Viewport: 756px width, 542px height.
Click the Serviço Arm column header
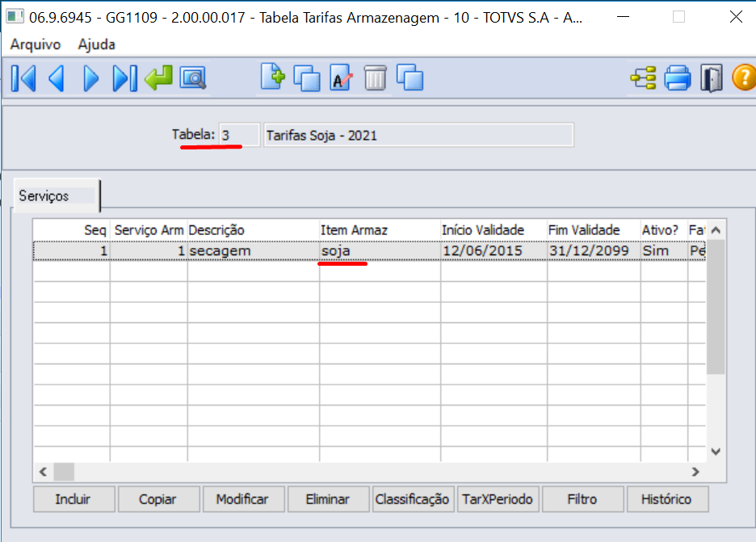click(149, 230)
